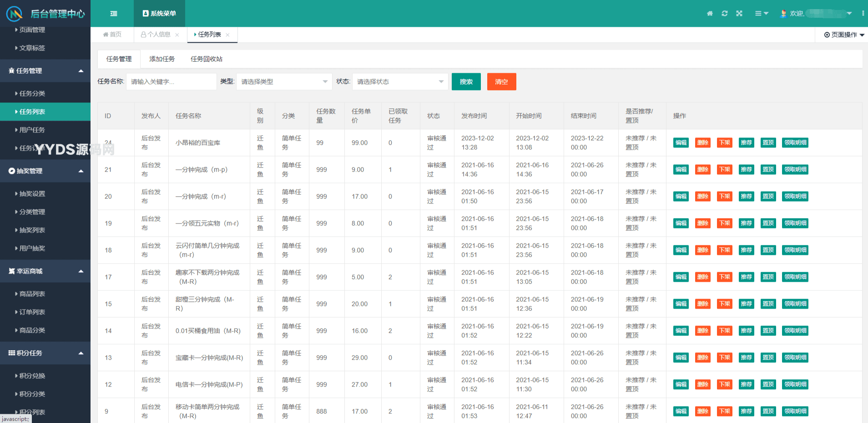
Task: Switch to the 首页 tab
Action: point(112,35)
